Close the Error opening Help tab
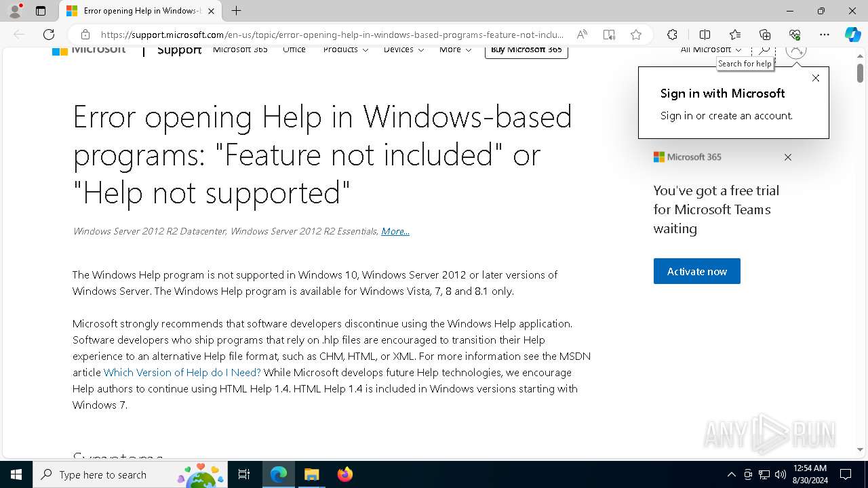This screenshot has width=868, height=488. coord(211,11)
